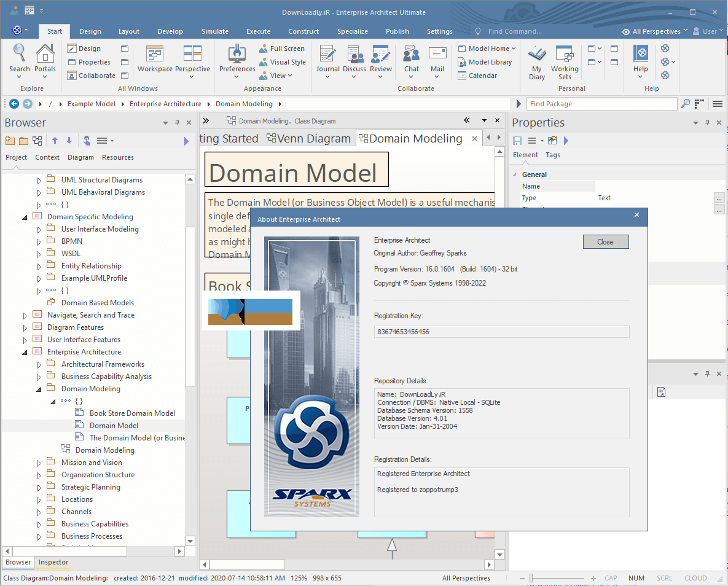Open the Venn Diagram tab
This screenshot has width=728, height=586.
[x=308, y=138]
